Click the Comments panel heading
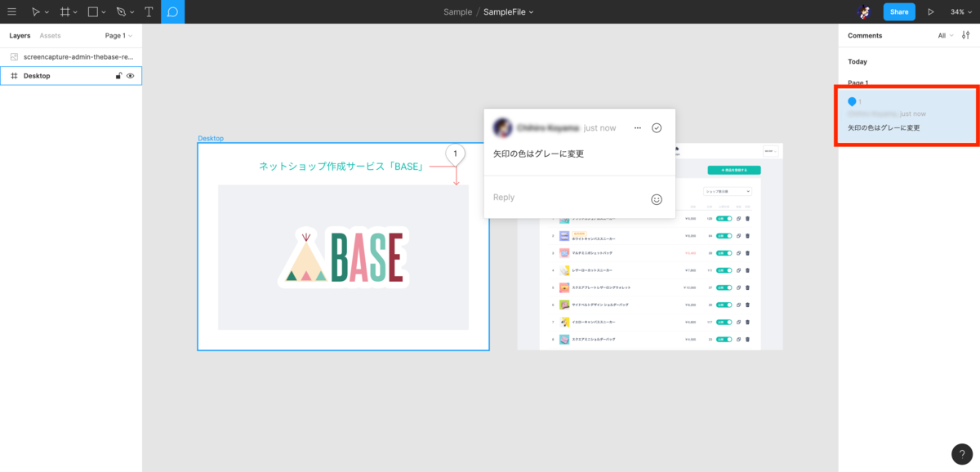The height and width of the screenshot is (472, 980). 865,36
